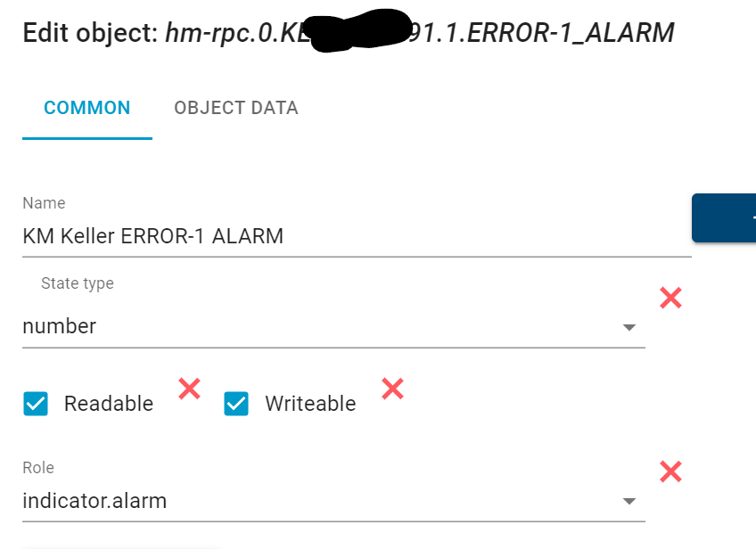756x549 pixels.
Task: Click the red X next to Writeable
Action: (392, 388)
